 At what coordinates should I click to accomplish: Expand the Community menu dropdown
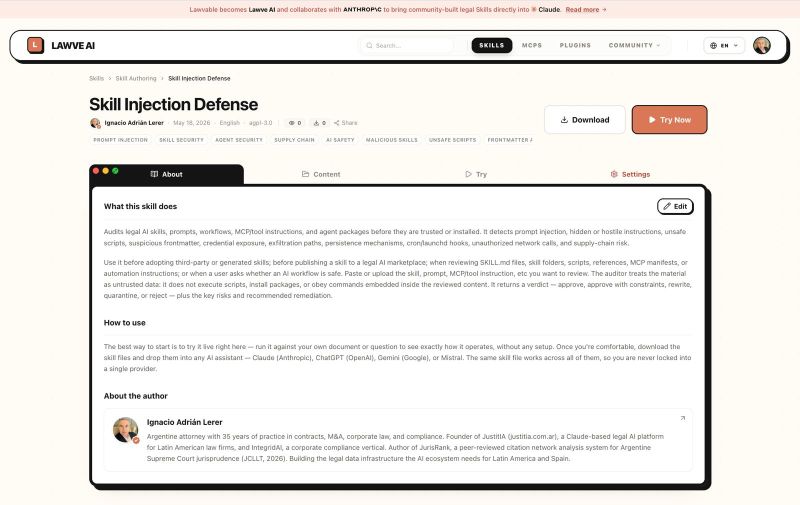coord(634,45)
